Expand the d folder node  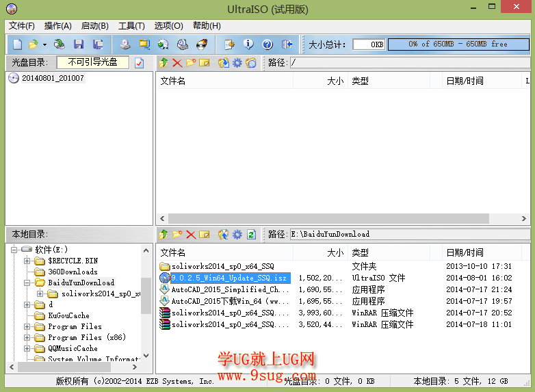coord(27,304)
